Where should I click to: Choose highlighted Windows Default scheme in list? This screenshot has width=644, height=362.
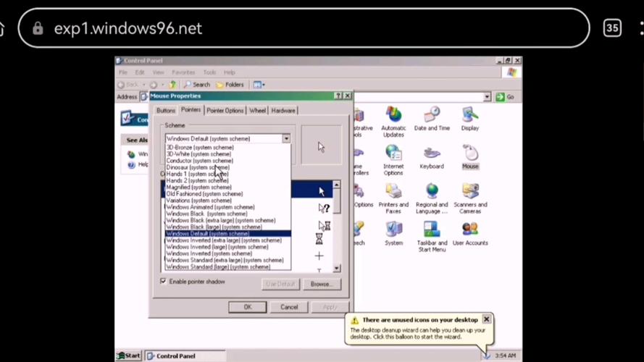[228, 234]
